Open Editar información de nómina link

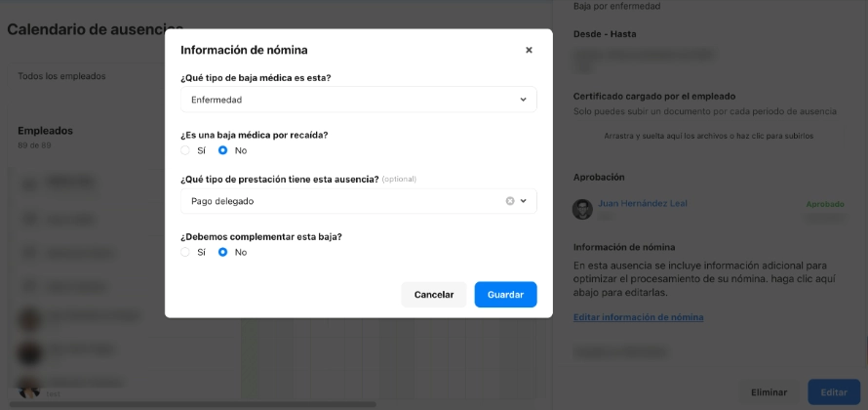638,317
